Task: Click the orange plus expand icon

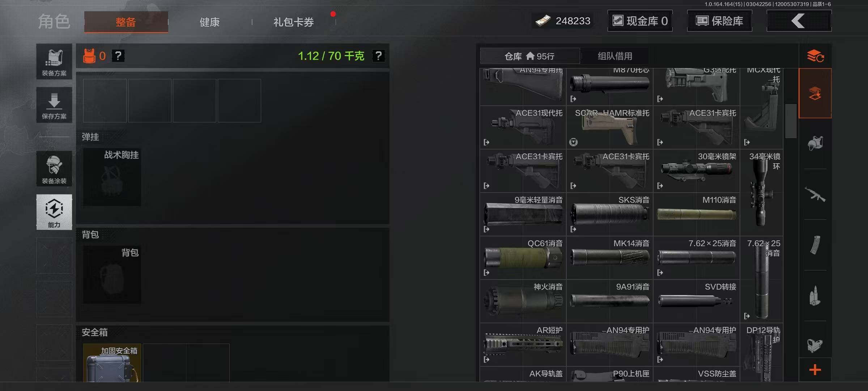Action: [x=815, y=370]
